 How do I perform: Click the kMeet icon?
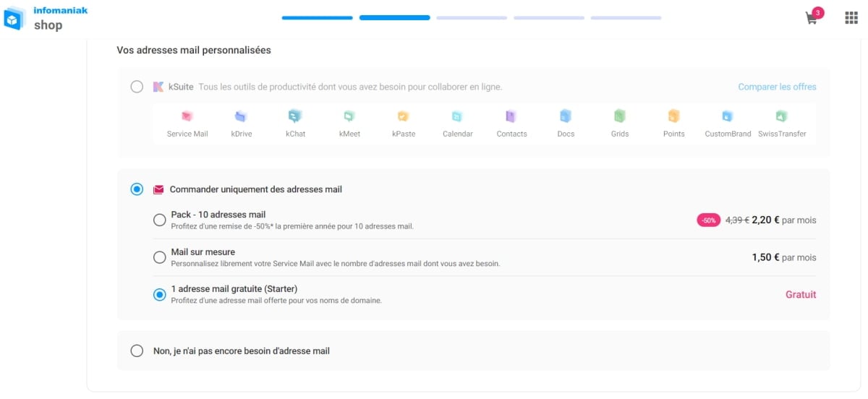click(x=349, y=116)
